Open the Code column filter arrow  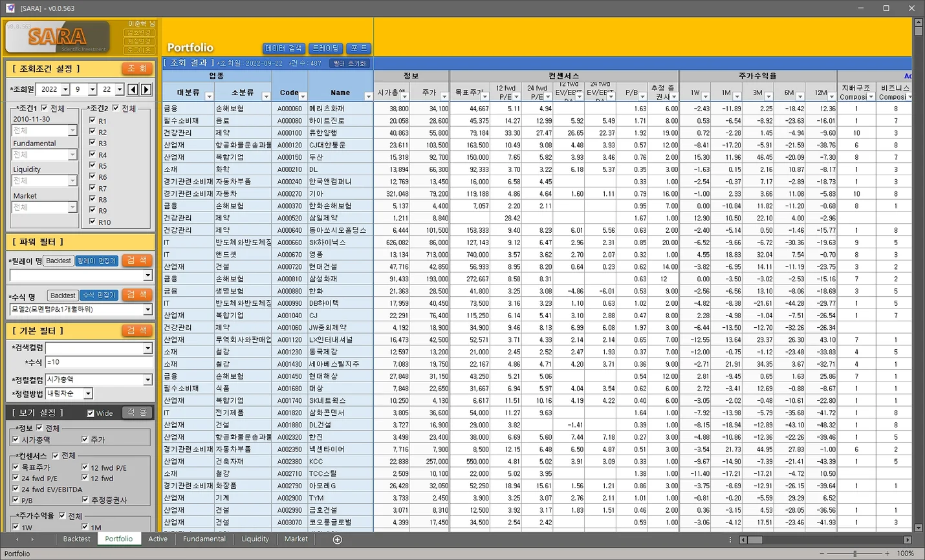tap(303, 96)
